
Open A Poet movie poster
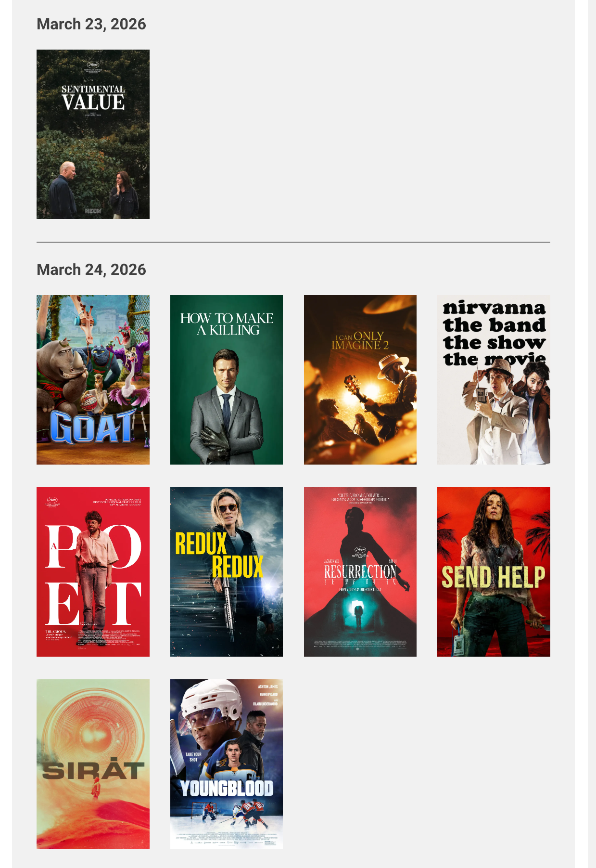click(x=93, y=572)
